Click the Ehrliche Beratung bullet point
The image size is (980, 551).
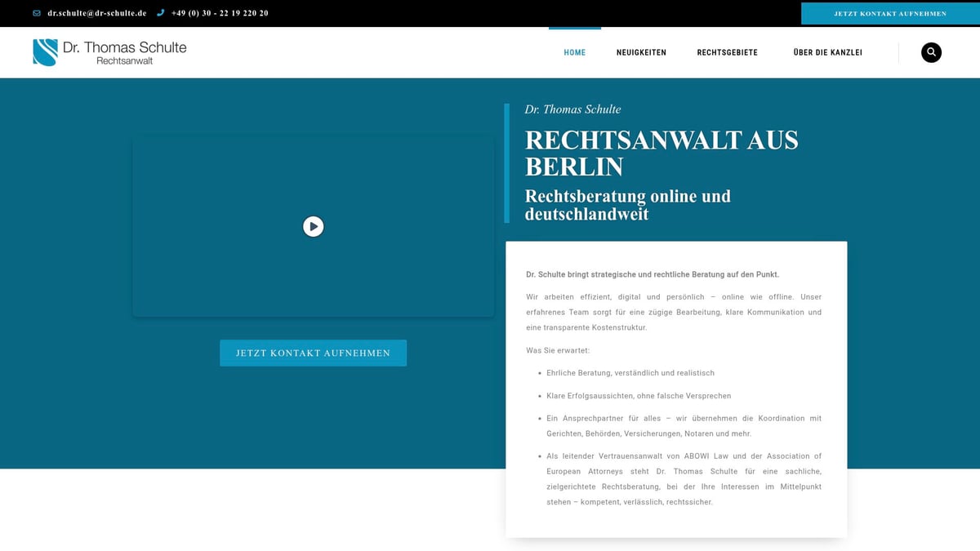click(x=630, y=373)
